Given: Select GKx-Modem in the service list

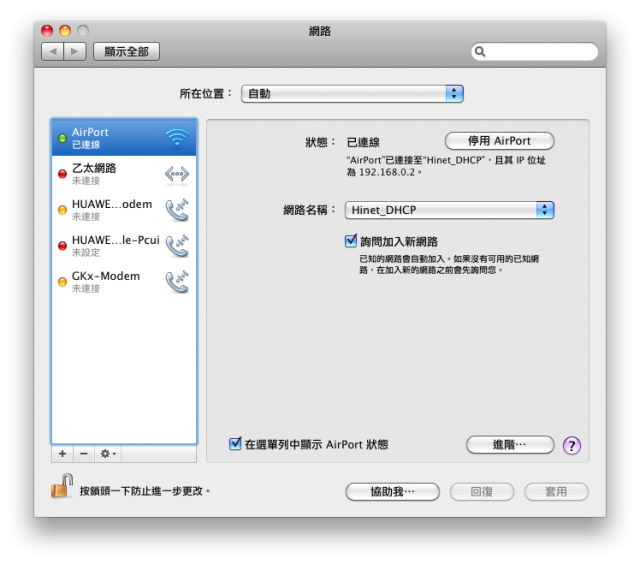Looking at the screenshot, I should point(124,282).
